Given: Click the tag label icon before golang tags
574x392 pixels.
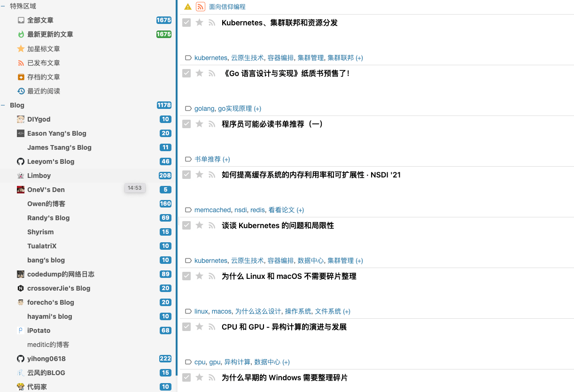Looking at the screenshot, I should [x=188, y=108].
